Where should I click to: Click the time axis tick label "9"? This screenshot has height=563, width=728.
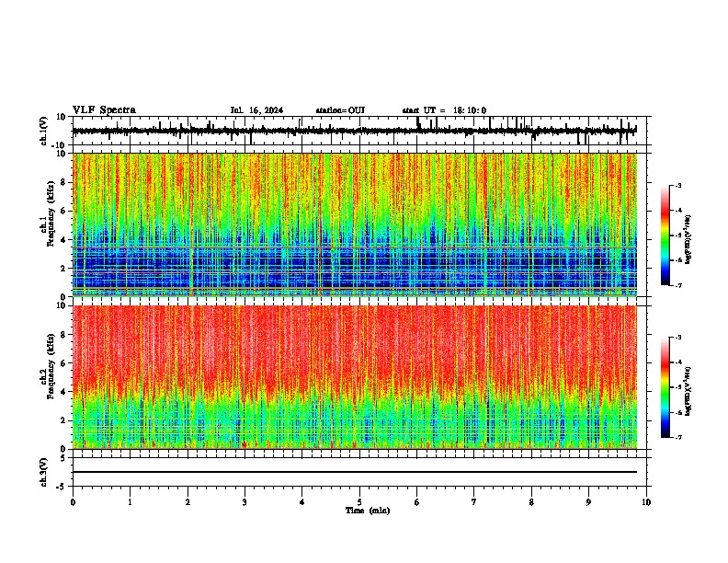588,502
